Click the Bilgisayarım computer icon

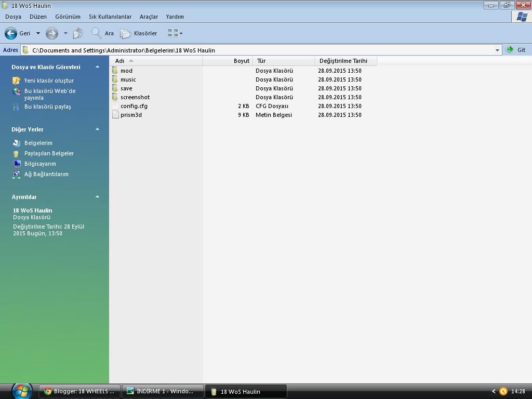pos(16,164)
